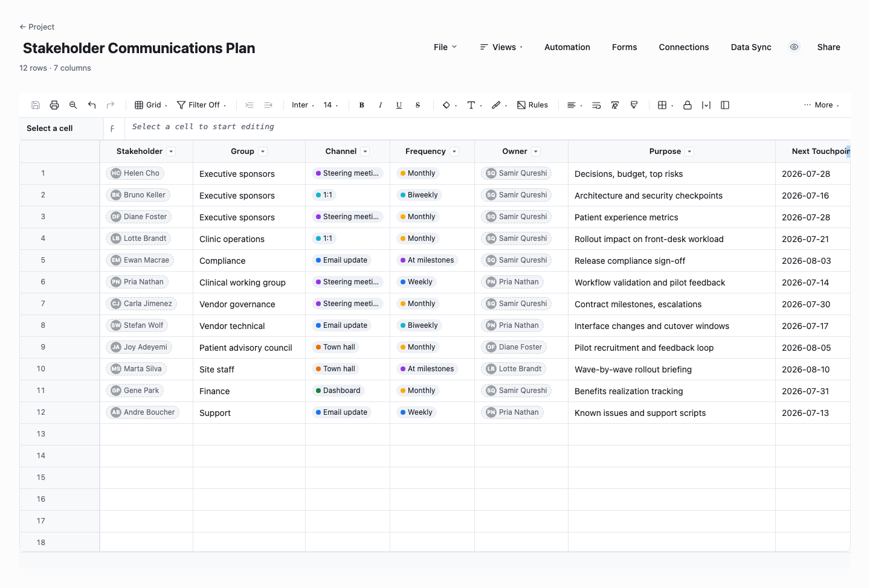Undo the last action
This screenshot has height=588, width=870.
click(92, 105)
